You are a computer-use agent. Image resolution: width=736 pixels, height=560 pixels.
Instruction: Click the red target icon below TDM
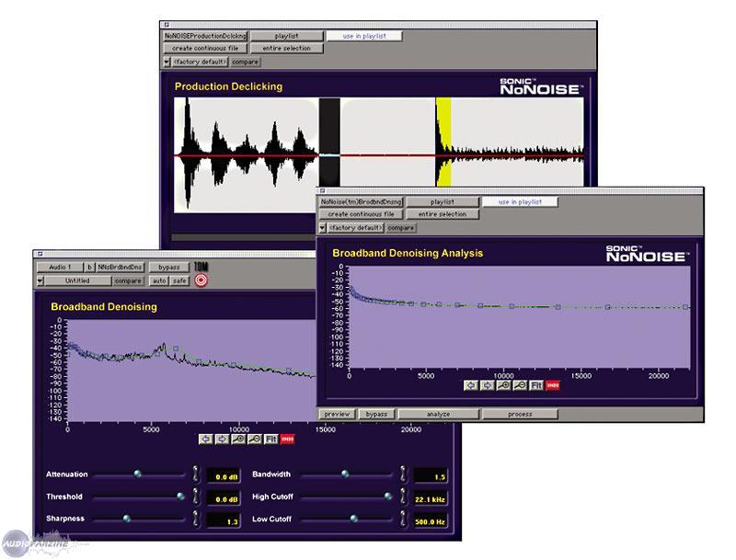201,280
